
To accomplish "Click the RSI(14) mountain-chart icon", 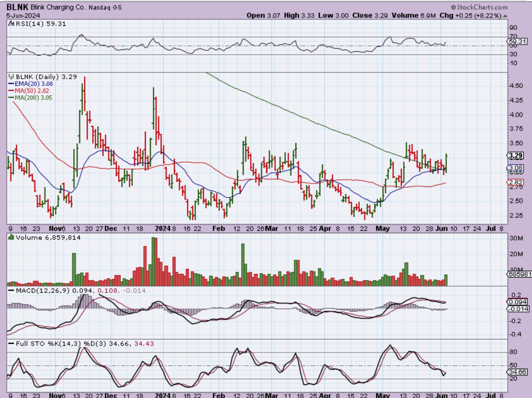I will tap(11, 24).
